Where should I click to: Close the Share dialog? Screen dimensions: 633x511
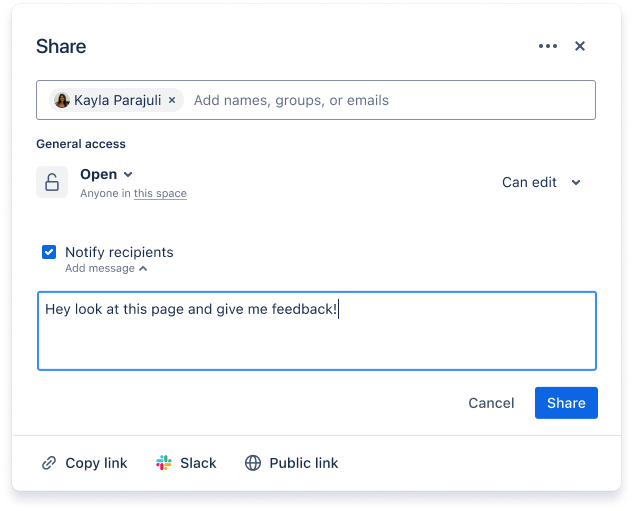[580, 46]
